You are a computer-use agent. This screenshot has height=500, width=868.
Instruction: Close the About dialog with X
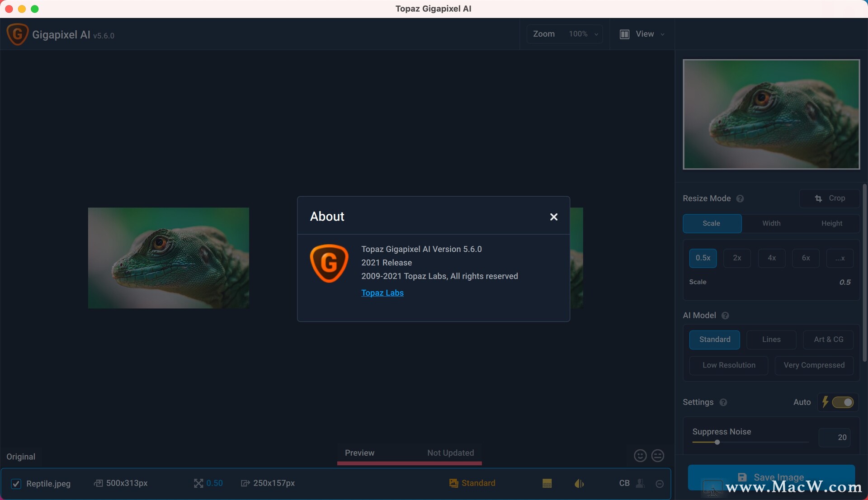(x=553, y=217)
